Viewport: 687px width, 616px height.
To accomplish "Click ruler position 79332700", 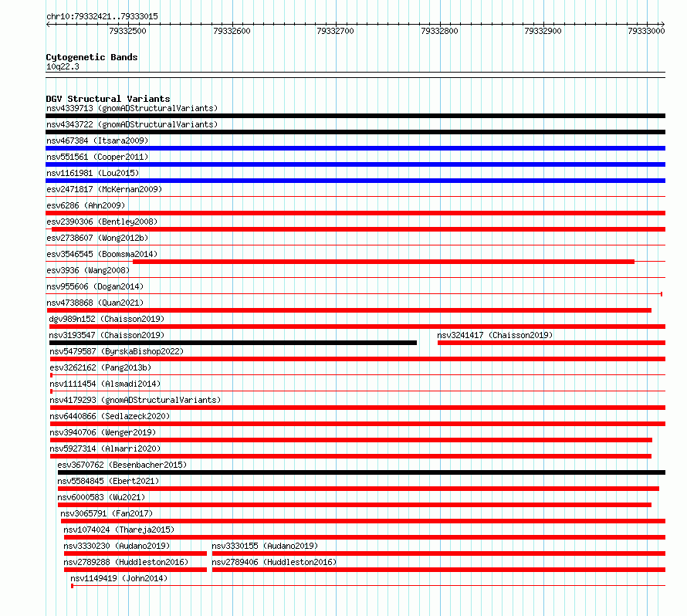I will (x=335, y=31).
